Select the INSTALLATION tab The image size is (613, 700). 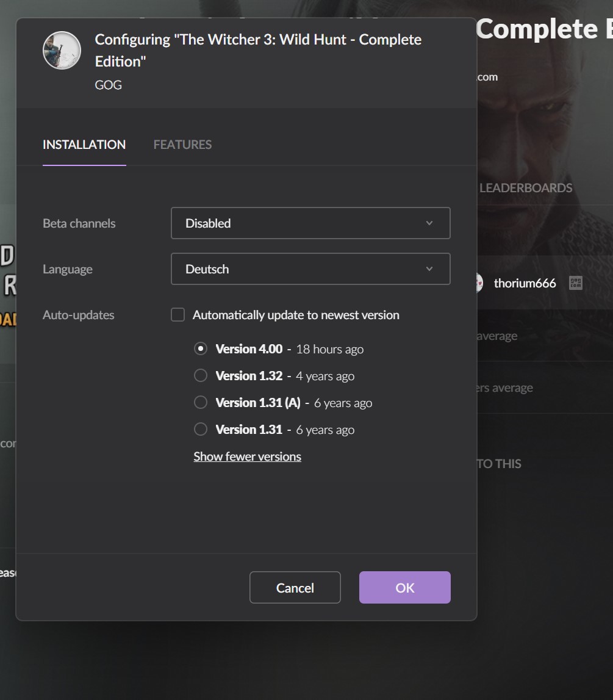coord(84,145)
